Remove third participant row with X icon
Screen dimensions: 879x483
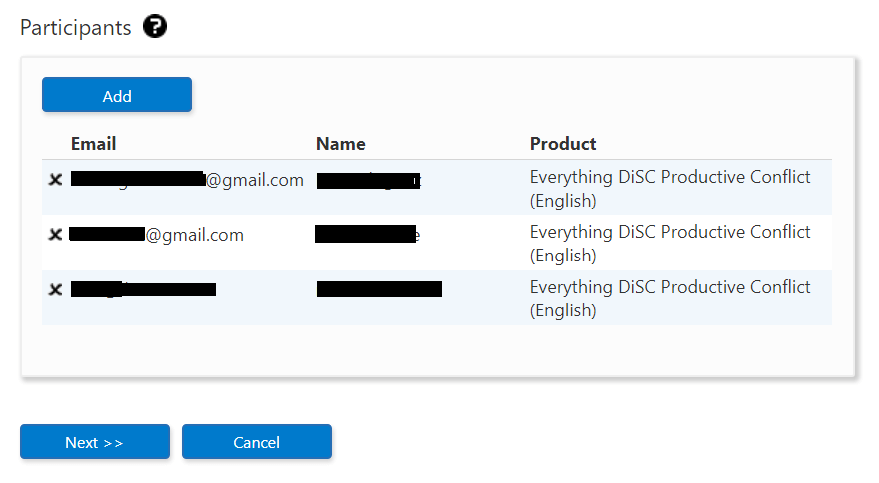[55, 289]
